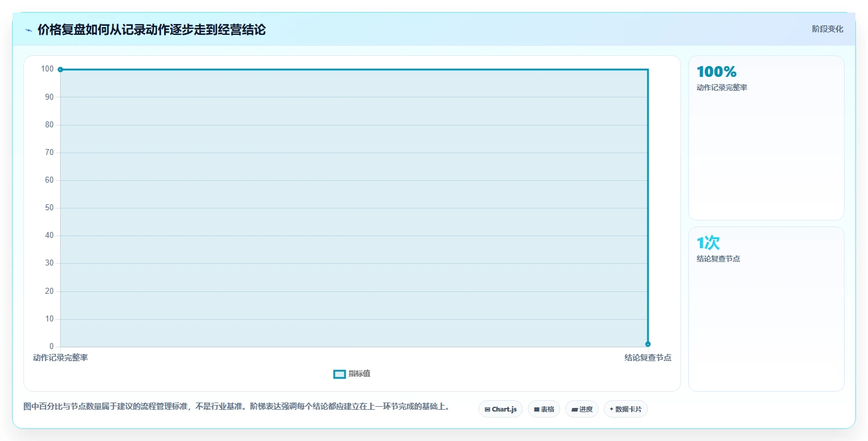This screenshot has height=441, width=868.
Task: Click the title 价格复盘如何从记录动作逐步走到经营结论
Action: tap(151, 29)
